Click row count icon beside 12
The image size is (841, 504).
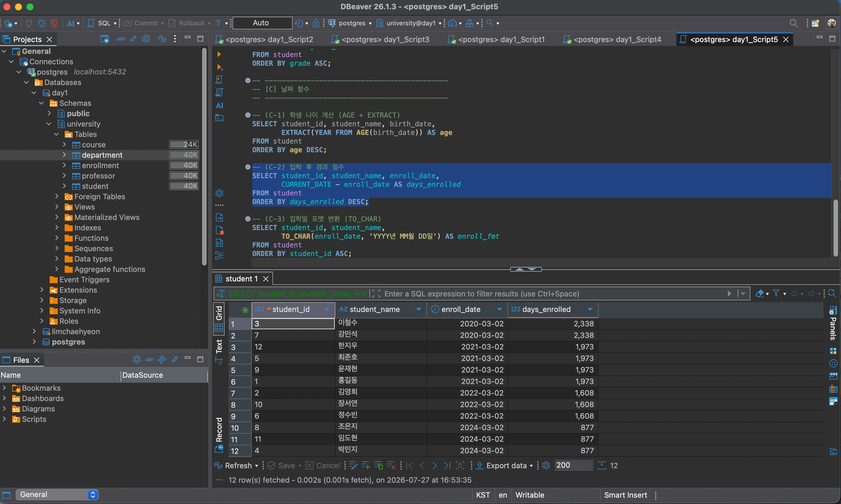[602, 465]
